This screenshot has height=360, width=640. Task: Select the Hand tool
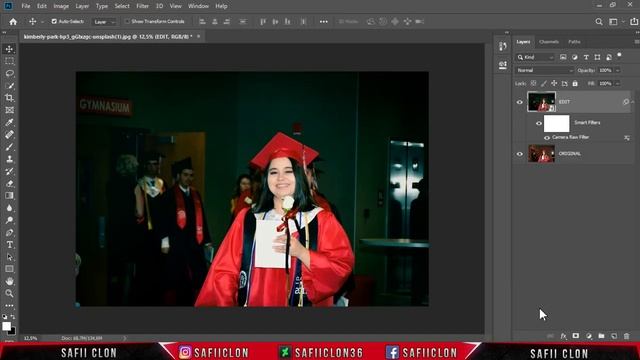[9, 281]
